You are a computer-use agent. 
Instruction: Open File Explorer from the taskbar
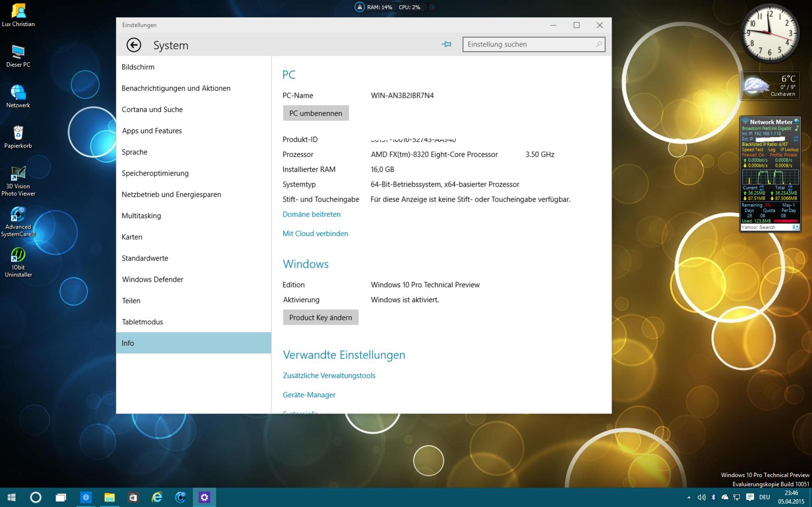109,497
